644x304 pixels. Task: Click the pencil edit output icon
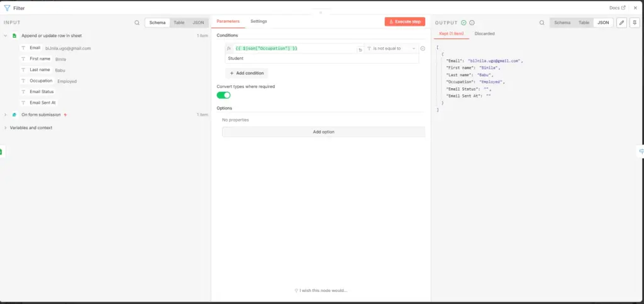[621, 23]
